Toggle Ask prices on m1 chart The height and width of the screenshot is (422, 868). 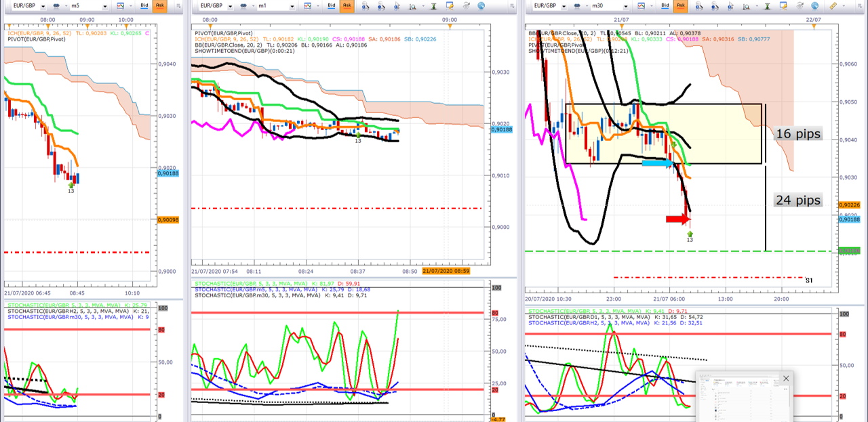click(347, 5)
